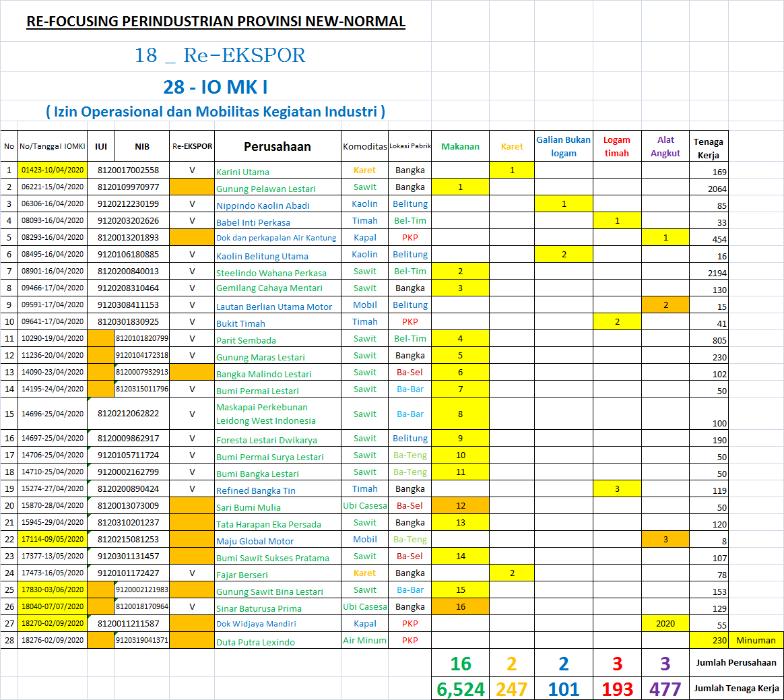Select 'Air Minum' commodity cell

pos(364,641)
